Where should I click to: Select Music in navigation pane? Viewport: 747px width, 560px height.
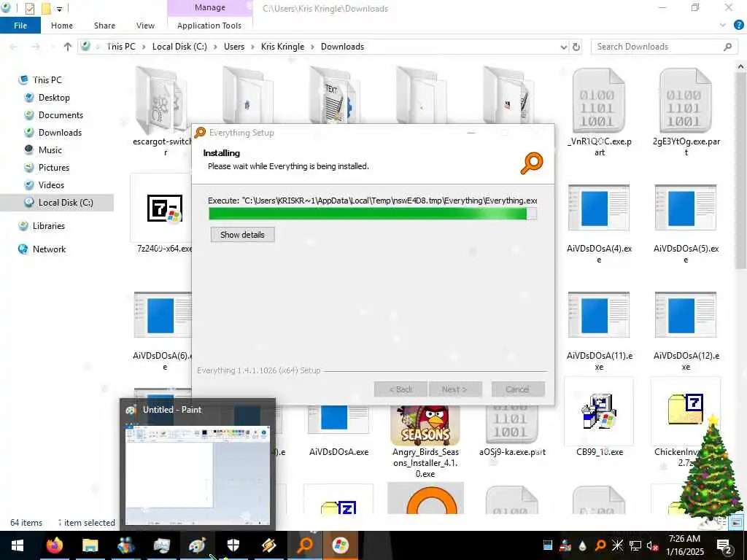[x=50, y=150]
